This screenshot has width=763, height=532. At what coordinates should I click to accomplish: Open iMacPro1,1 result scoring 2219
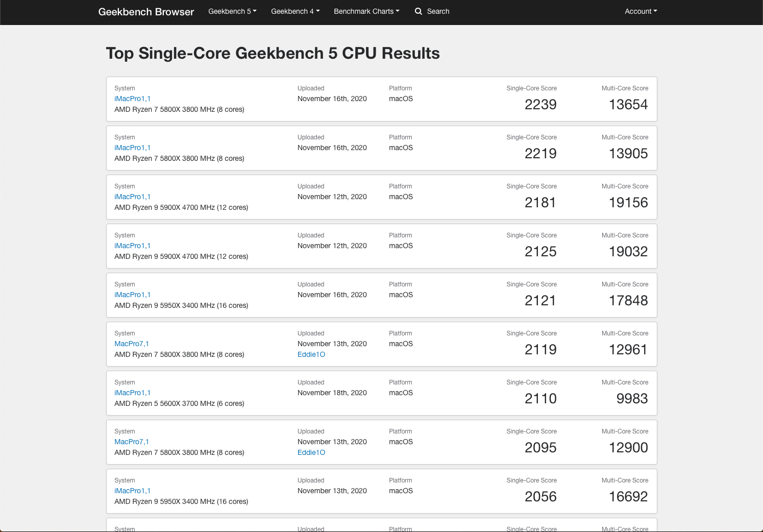point(132,148)
